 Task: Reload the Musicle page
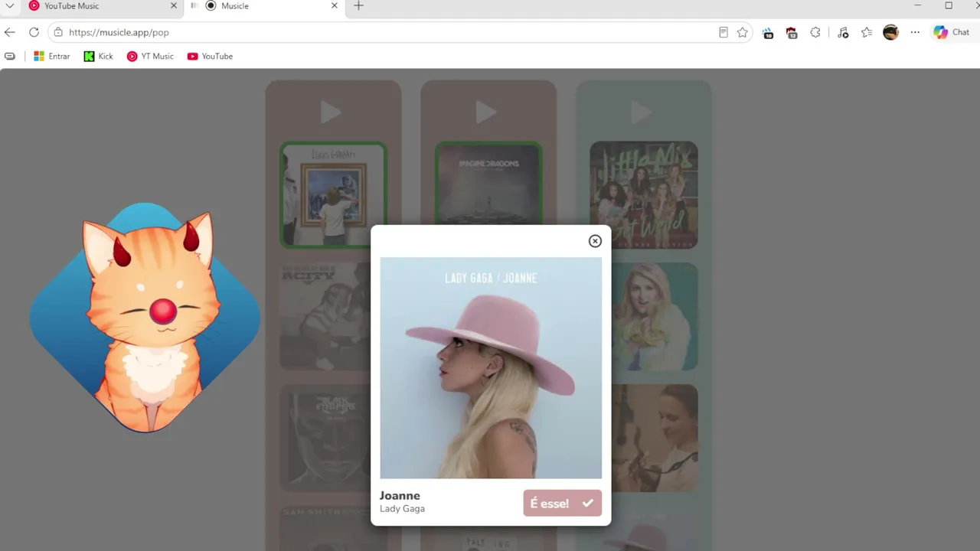click(34, 32)
